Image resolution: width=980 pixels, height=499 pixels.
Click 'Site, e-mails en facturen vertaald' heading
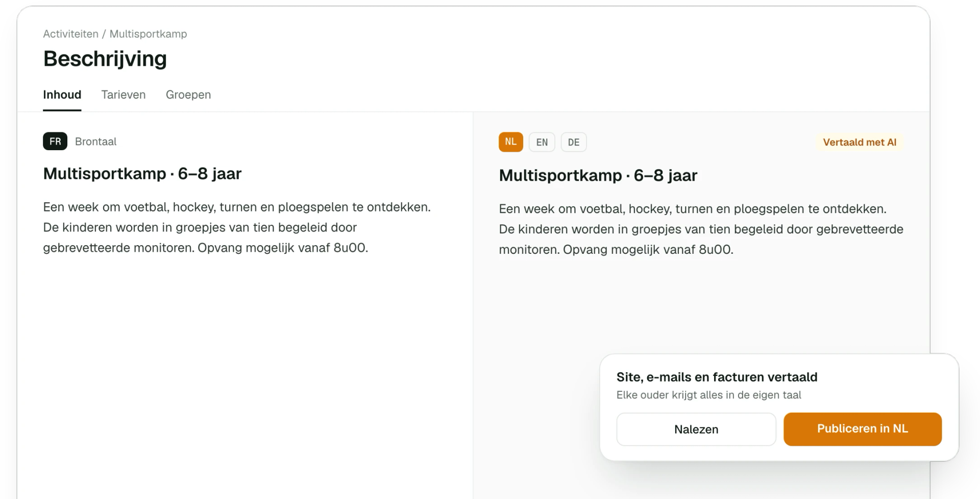[x=717, y=377]
